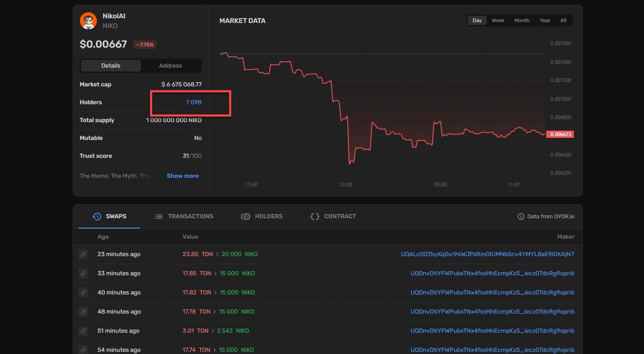This screenshot has width=644, height=354.
Task: Open link icon for 33 minutes ago swap
Action: click(83, 274)
